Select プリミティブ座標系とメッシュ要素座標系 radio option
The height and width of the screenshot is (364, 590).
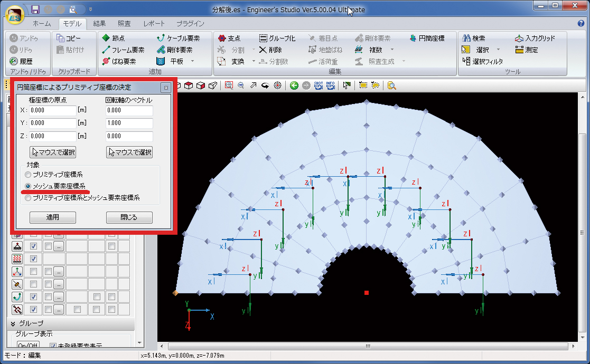[28, 198]
